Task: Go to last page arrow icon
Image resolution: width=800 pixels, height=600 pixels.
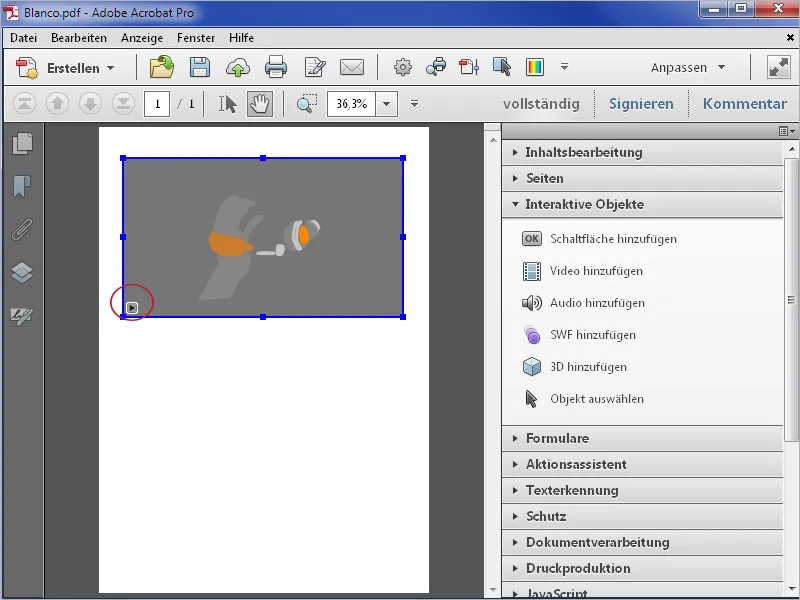Action: (x=123, y=104)
